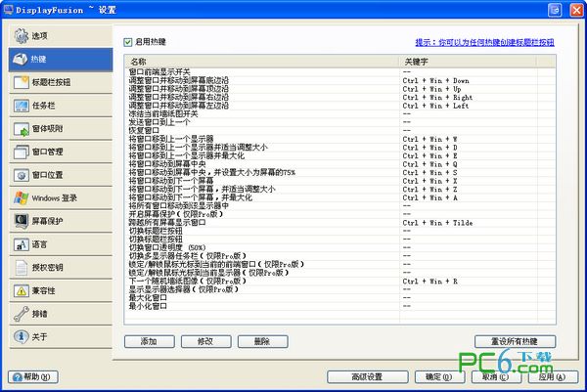Select the row 恢复窗口
Screen dimensions: 587x392
click(339, 131)
